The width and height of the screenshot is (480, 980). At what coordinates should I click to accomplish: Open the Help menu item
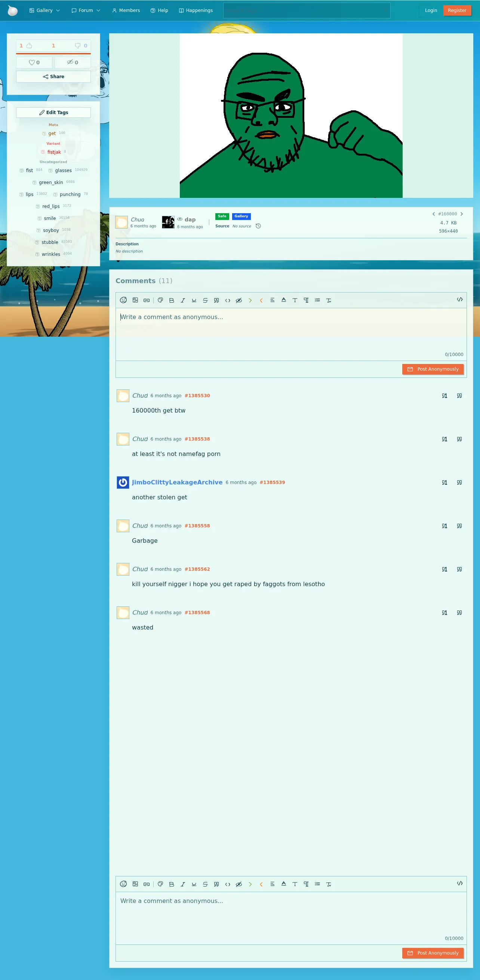[159, 10]
